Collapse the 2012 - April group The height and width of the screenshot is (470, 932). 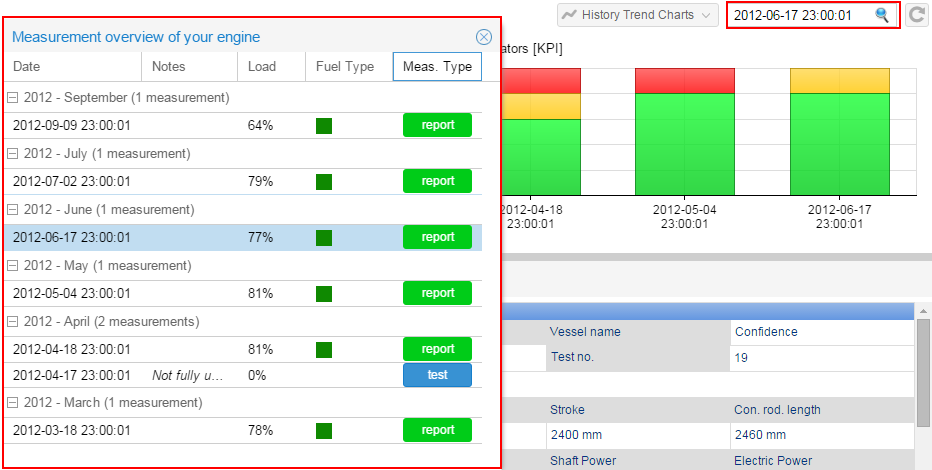coord(13,322)
